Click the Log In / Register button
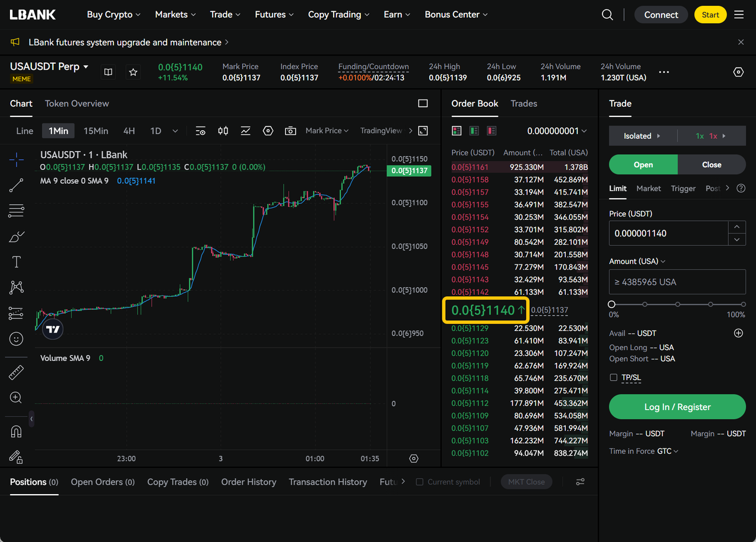The width and height of the screenshot is (756, 542). click(x=677, y=407)
